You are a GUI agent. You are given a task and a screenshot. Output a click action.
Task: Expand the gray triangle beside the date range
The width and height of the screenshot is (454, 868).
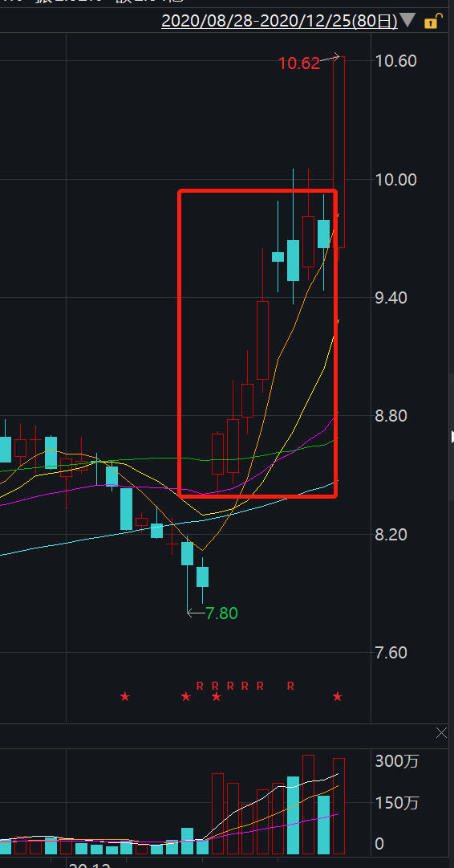coord(407,21)
